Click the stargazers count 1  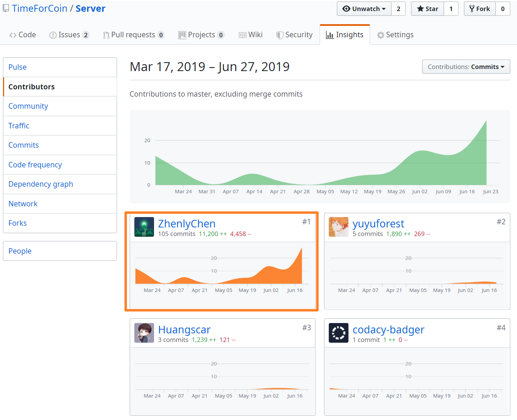[x=451, y=9]
